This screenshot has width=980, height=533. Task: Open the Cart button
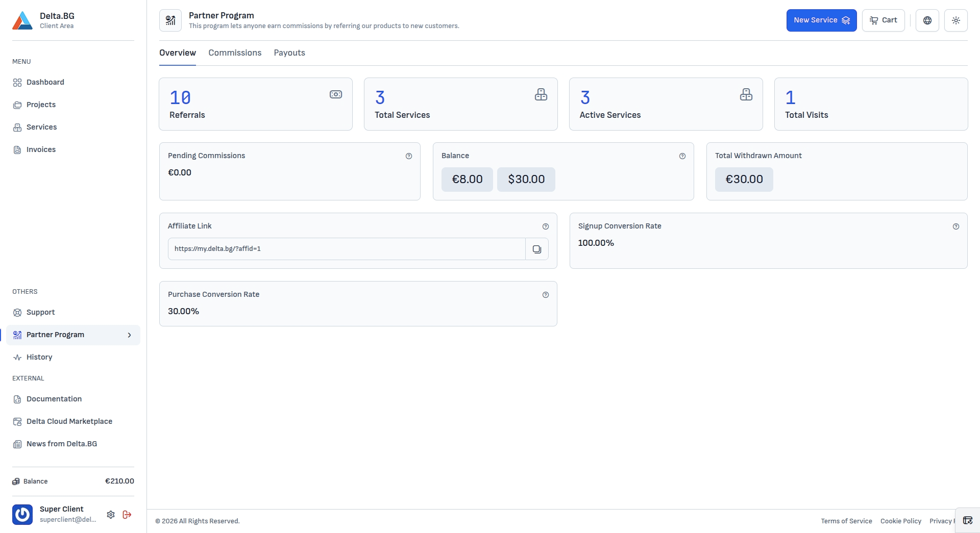point(883,20)
